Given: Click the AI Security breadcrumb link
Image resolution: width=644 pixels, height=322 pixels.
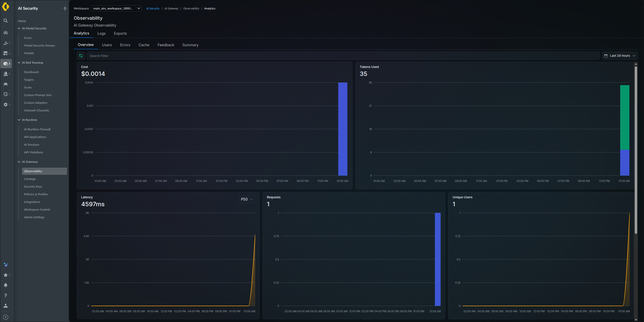Looking at the screenshot, I should 153,9.
